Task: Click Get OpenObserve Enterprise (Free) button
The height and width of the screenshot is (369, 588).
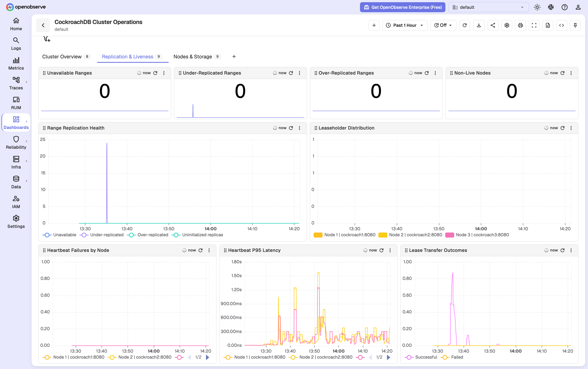Action: [x=402, y=7]
